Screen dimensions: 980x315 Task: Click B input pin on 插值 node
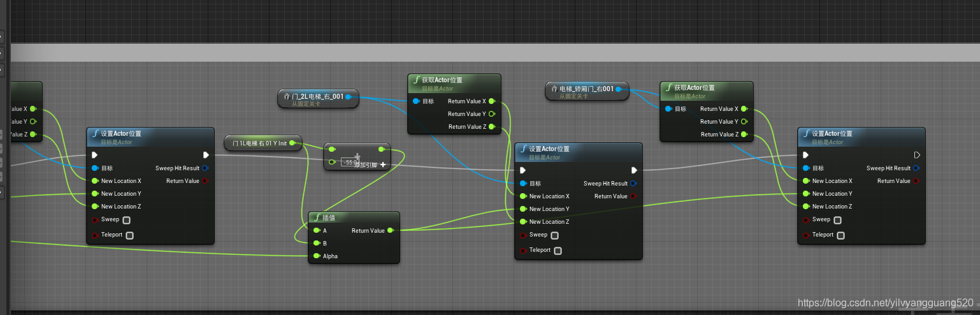click(317, 244)
